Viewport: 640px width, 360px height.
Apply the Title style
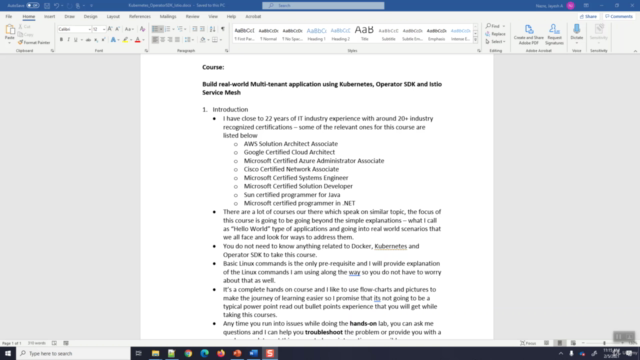tap(364, 33)
